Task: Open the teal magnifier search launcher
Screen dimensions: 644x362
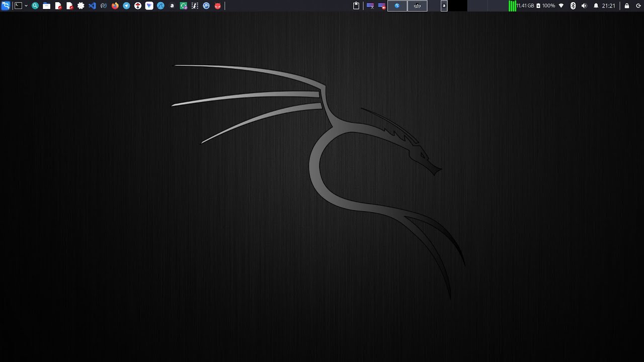Action: click(35, 6)
